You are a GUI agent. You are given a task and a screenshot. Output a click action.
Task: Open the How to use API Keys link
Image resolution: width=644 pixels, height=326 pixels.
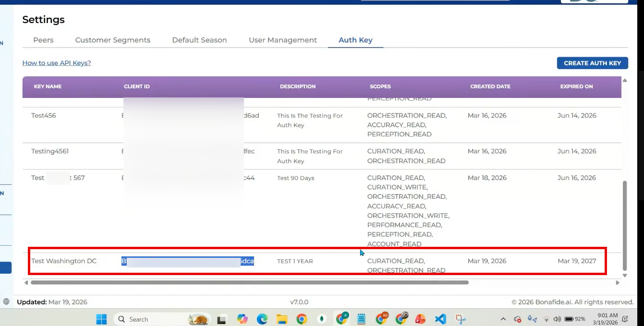click(57, 63)
